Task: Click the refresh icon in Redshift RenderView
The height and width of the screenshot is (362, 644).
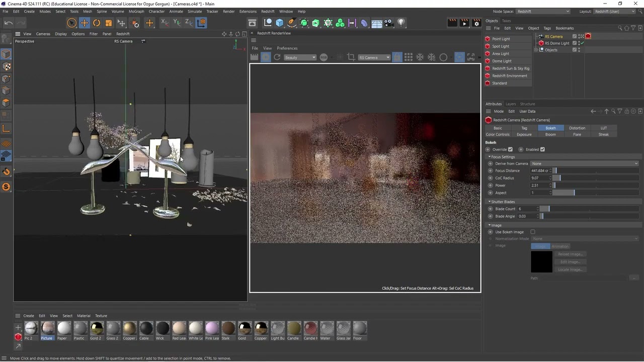Action: point(277,57)
